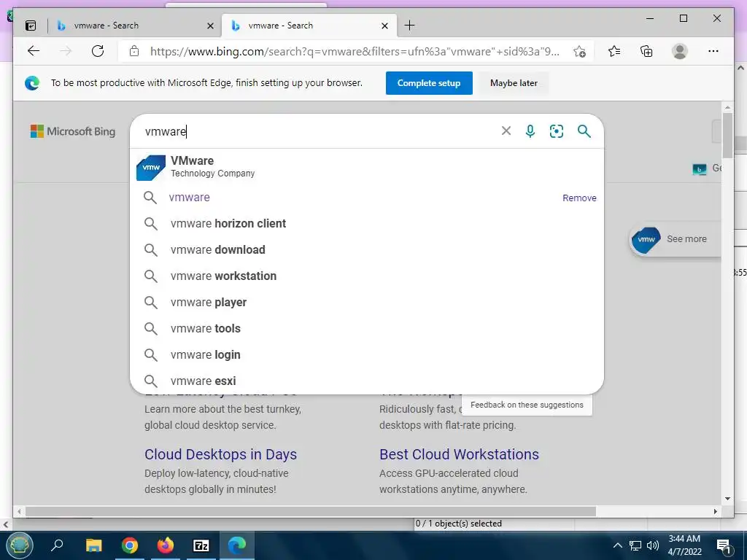The width and height of the screenshot is (747, 560).
Task: Choose the plain vmware history suggestion
Action: click(x=189, y=197)
